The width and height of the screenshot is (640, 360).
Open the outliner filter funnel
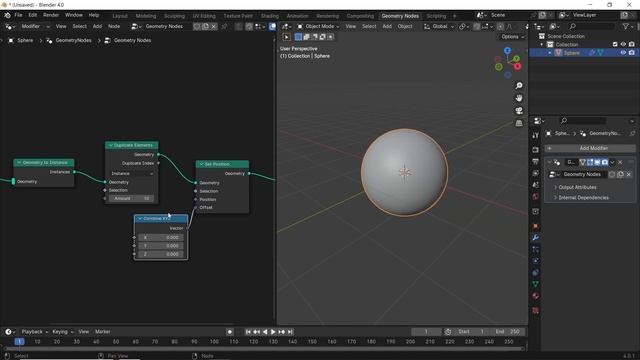click(626, 27)
